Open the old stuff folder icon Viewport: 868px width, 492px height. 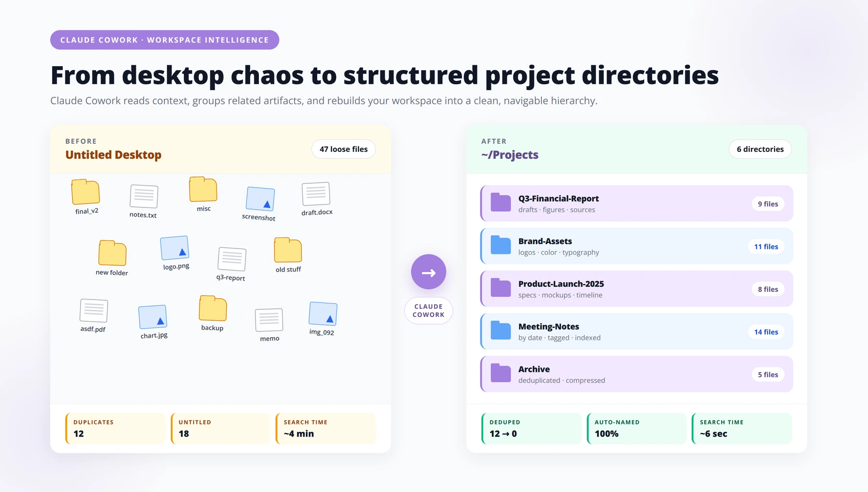(x=288, y=250)
